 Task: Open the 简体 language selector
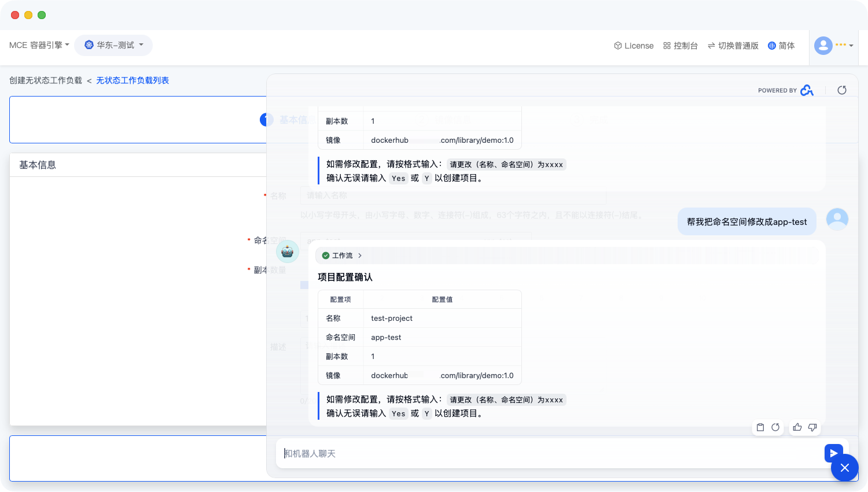click(x=781, y=46)
